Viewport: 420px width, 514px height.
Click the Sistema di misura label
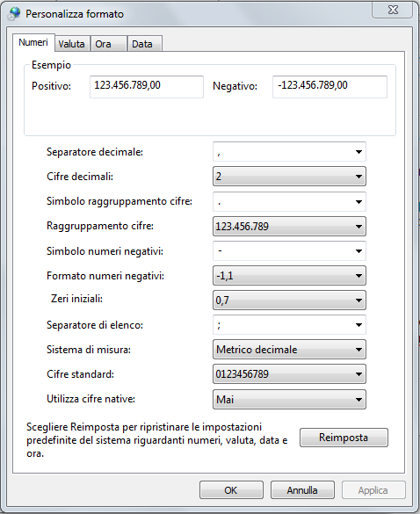89,350
